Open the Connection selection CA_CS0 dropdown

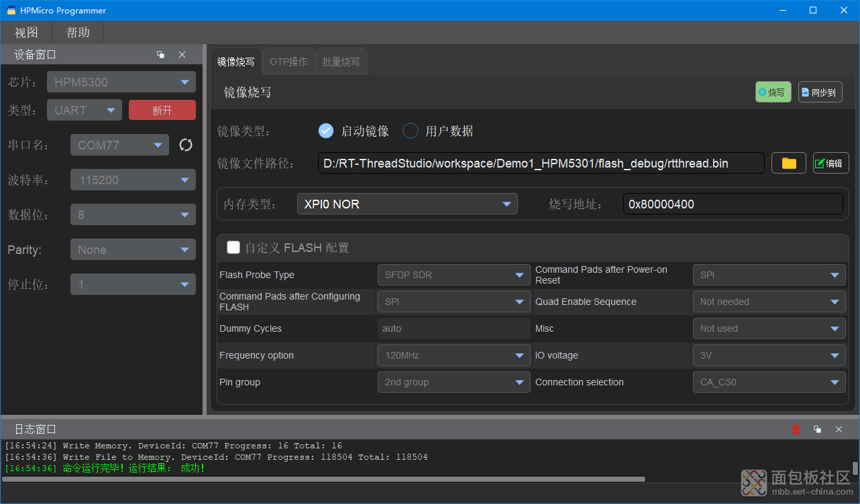tap(769, 382)
